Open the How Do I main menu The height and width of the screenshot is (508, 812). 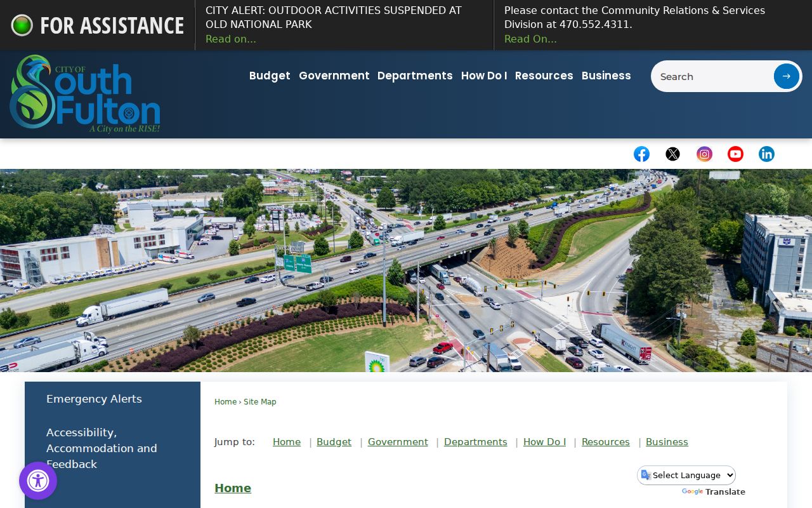(484, 76)
